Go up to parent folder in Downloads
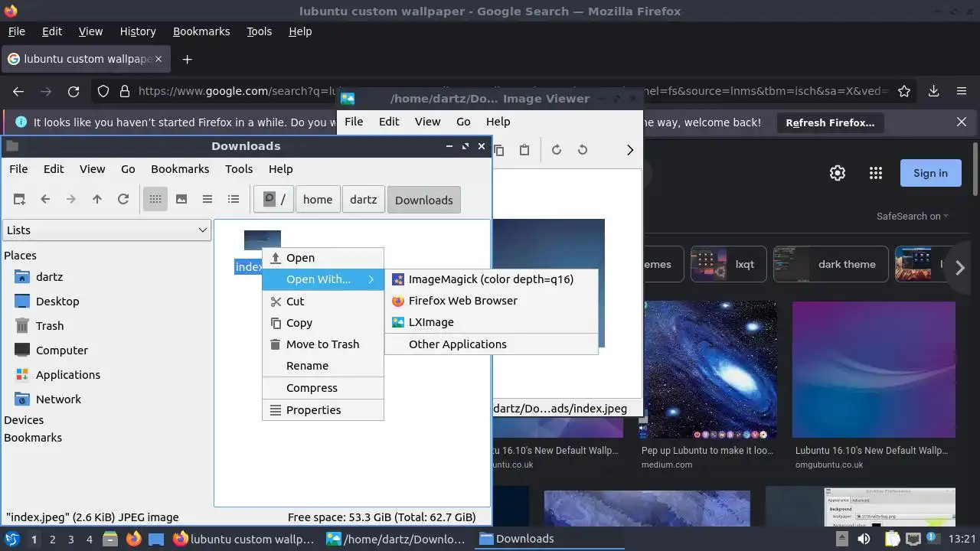Image resolution: width=980 pixels, height=551 pixels. pyautogui.click(x=97, y=199)
